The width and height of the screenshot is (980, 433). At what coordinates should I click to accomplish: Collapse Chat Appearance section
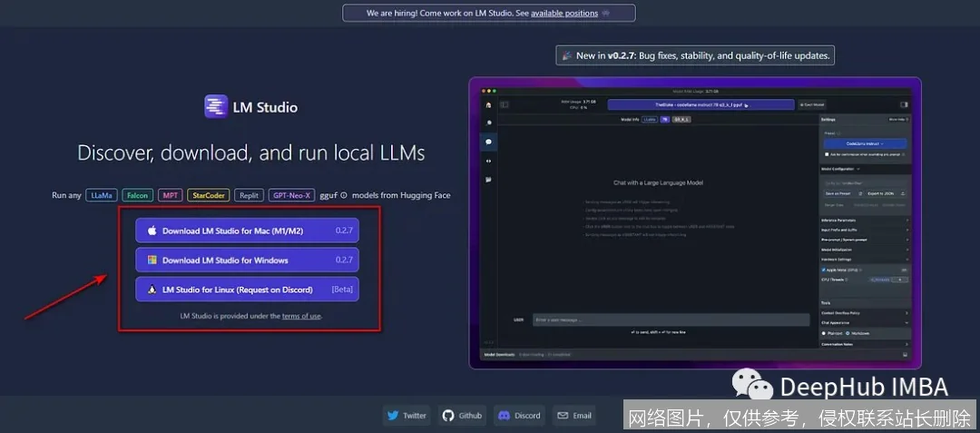pos(865,322)
